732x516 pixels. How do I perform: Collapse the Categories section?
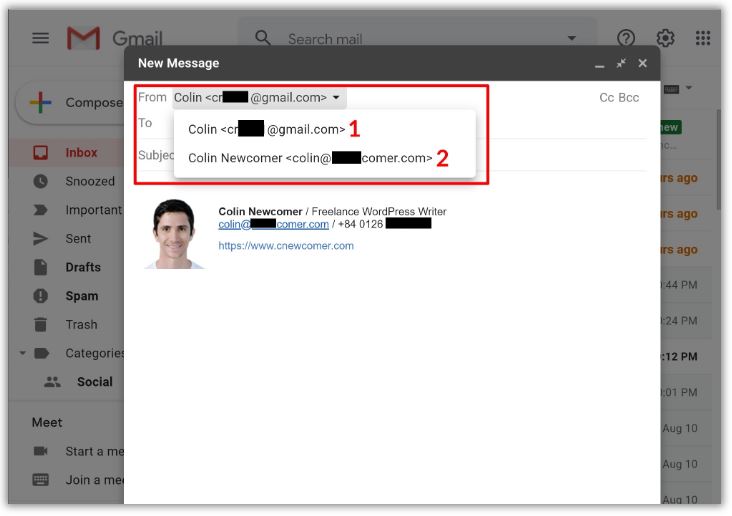tap(22, 353)
